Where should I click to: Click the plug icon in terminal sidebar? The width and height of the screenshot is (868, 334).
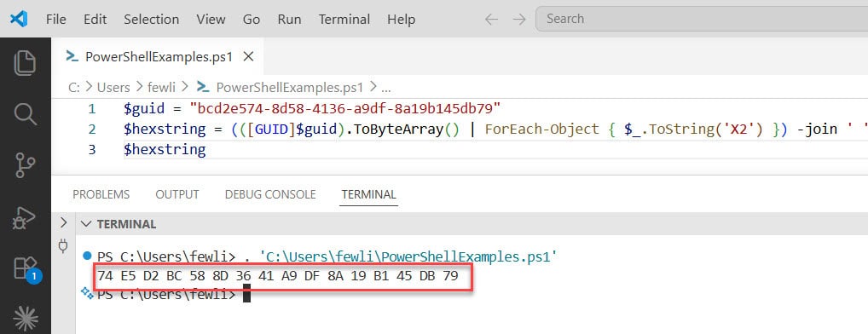pyautogui.click(x=63, y=246)
